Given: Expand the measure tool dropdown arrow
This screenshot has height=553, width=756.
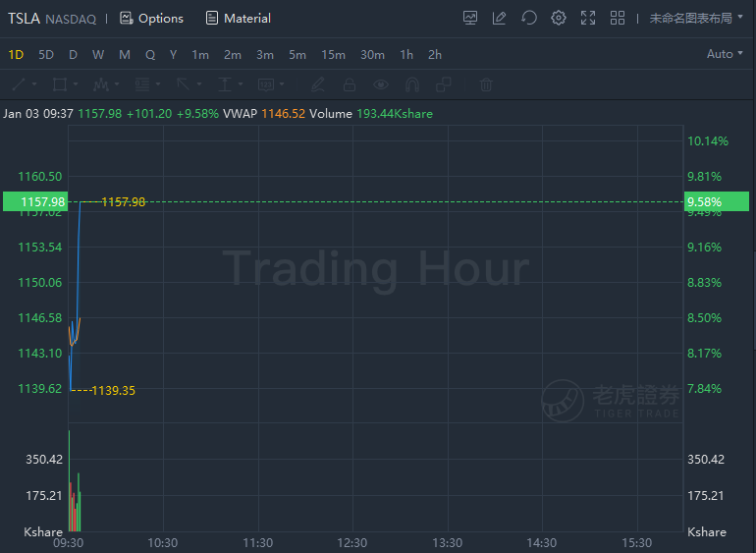Looking at the screenshot, I should pos(241,84).
